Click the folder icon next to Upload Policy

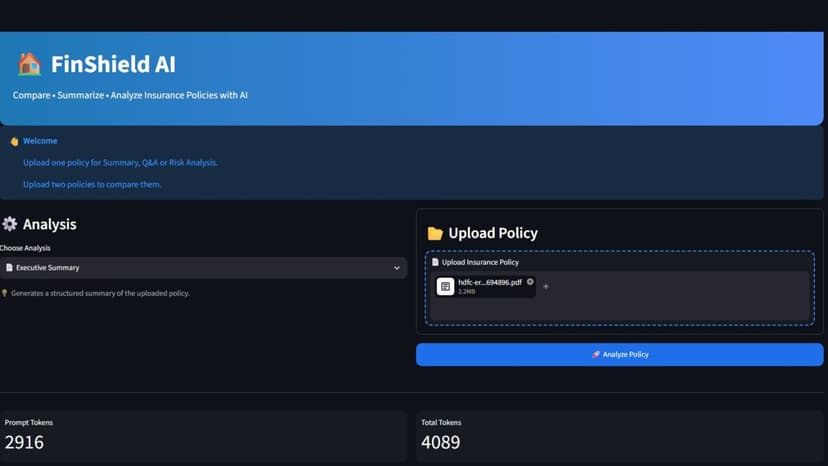coord(435,233)
